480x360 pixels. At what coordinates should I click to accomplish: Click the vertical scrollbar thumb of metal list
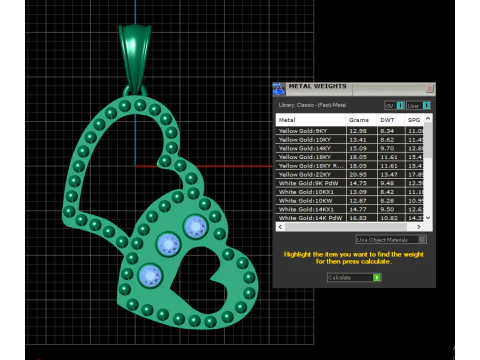pos(428,140)
